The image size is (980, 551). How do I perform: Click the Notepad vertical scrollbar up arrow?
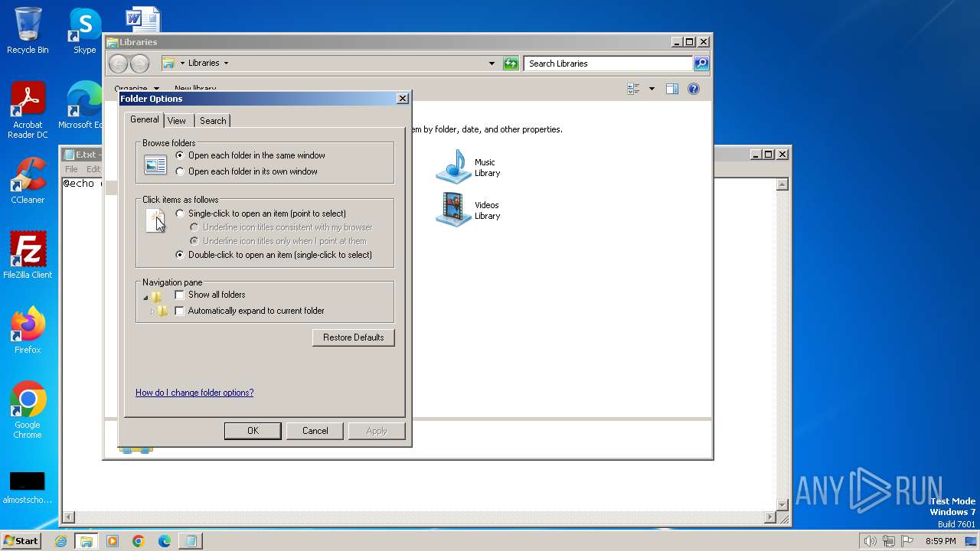click(x=782, y=184)
